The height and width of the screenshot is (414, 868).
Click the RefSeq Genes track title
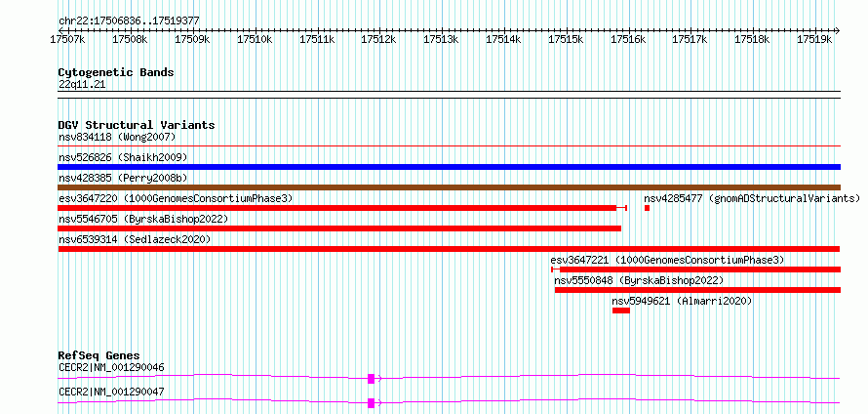tap(99, 355)
